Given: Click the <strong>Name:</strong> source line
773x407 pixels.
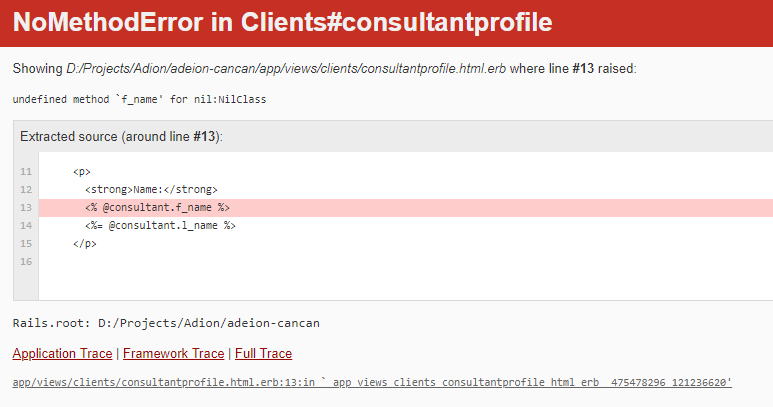Looking at the screenshot, I should (151, 190).
